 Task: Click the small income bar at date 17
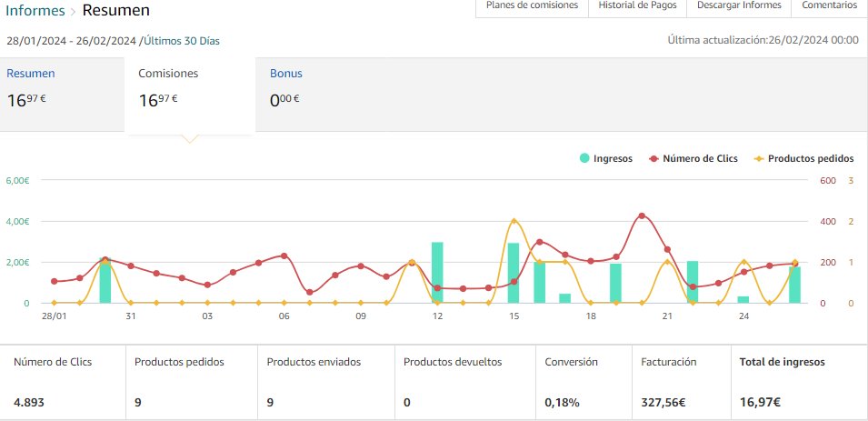(564, 298)
